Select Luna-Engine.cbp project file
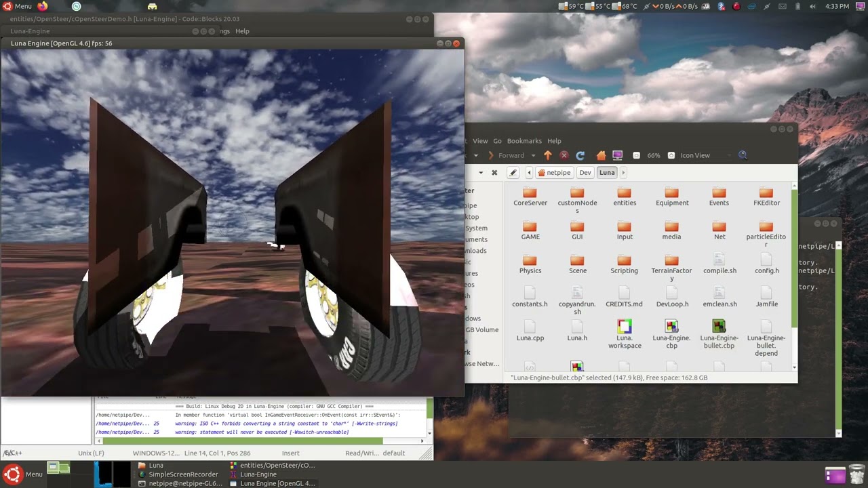Image resolution: width=868 pixels, height=488 pixels. click(671, 335)
